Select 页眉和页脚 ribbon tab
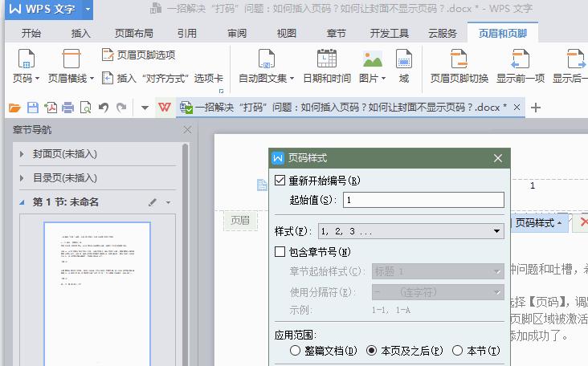 [503, 34]
